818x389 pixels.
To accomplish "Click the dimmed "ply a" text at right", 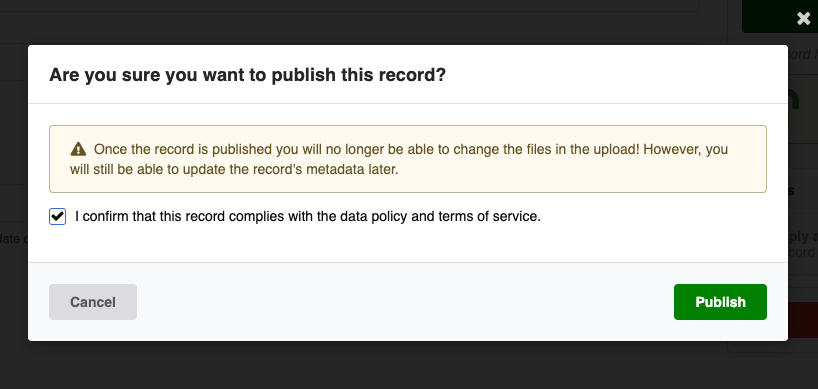I will click(803, 236).
